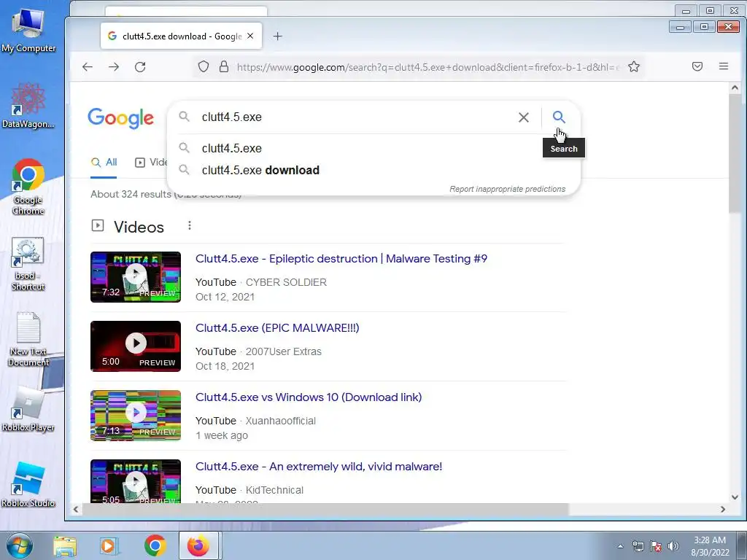Screen dimensions: 747x560
Task: Open the Pocket save icon
Action: pos(697,66)
